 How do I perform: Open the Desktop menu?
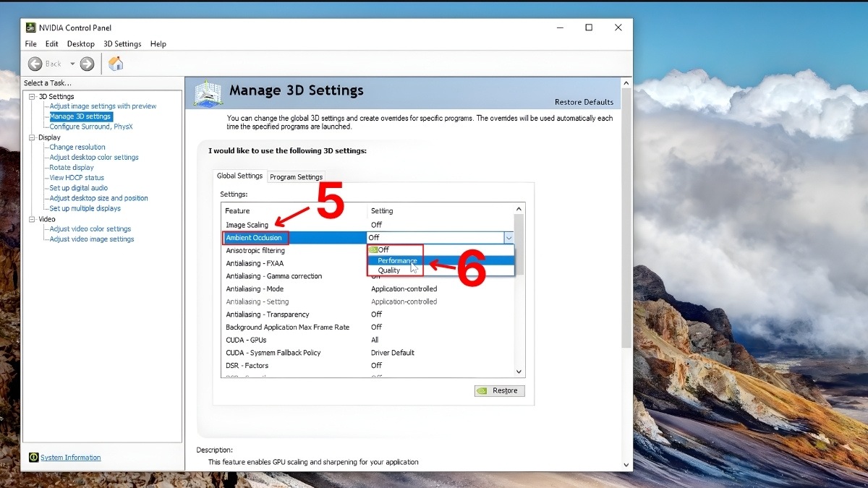(81, 44)
